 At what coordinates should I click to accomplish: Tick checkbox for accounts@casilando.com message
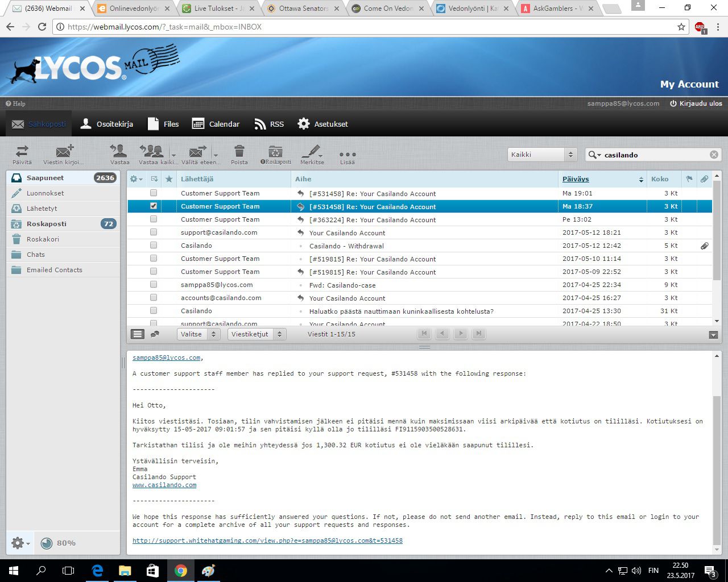click(154, 298)
